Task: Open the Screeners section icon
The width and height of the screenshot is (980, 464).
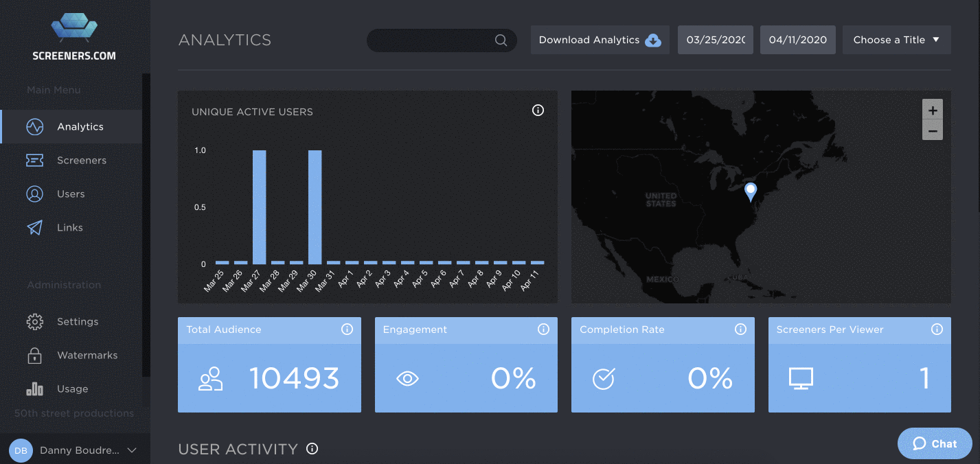Action: point(34,160)
